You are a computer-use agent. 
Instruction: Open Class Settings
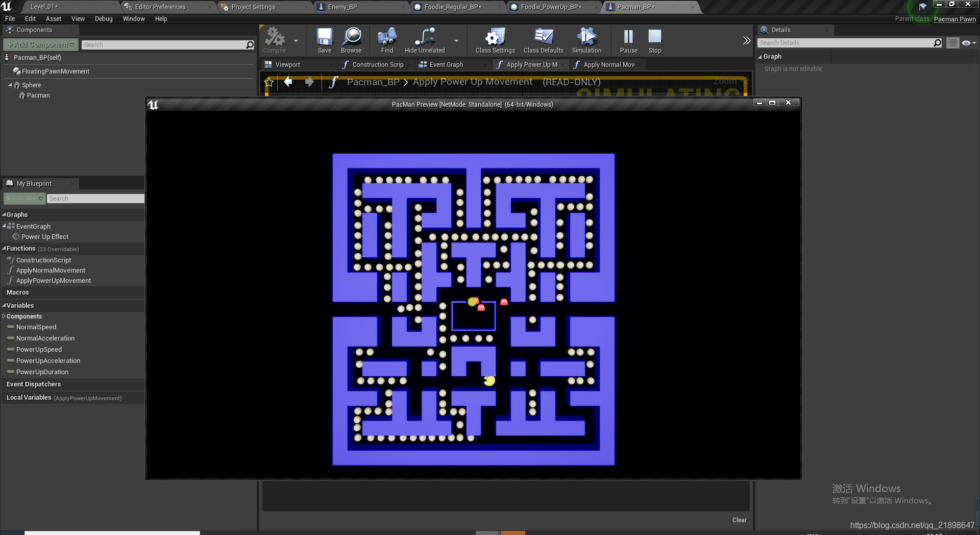[495, 40]
